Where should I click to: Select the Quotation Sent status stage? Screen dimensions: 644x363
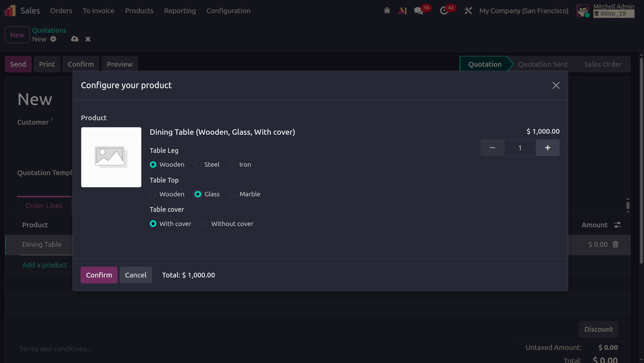tap(543, 64)
